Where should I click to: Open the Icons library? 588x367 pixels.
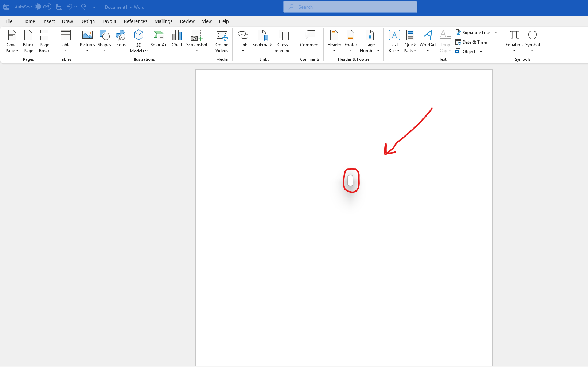point(121,39)
